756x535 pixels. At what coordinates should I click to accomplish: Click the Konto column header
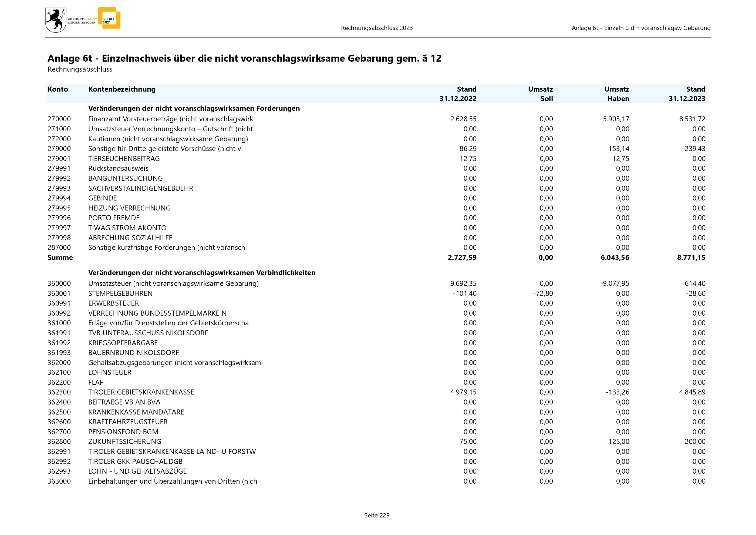pyautogui.click(x=58, y=89)
